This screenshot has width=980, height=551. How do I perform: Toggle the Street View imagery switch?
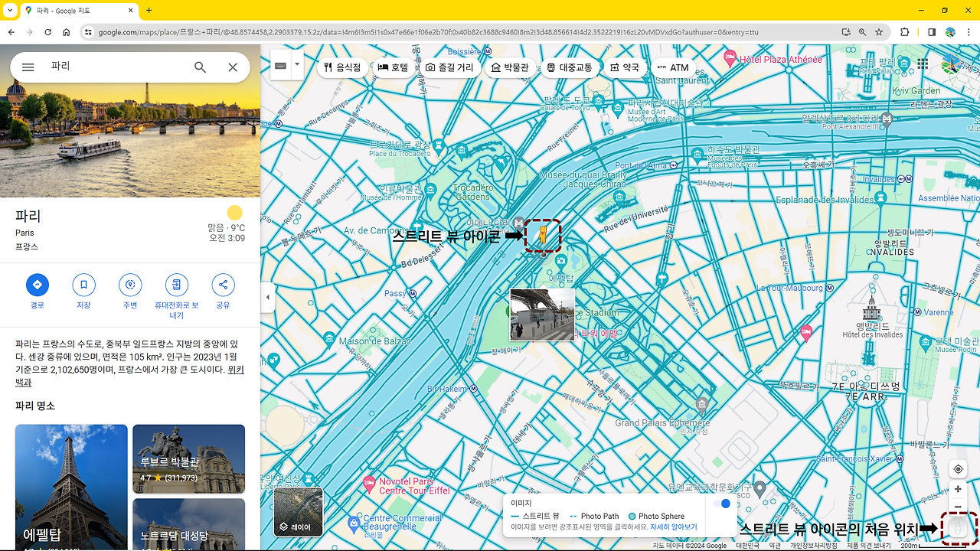tap(721, 504)
